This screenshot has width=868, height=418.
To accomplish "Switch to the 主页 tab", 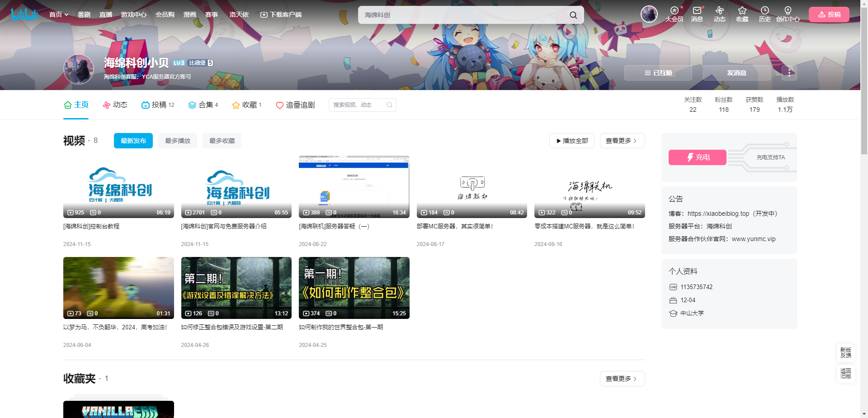I will tap(76, 105).
